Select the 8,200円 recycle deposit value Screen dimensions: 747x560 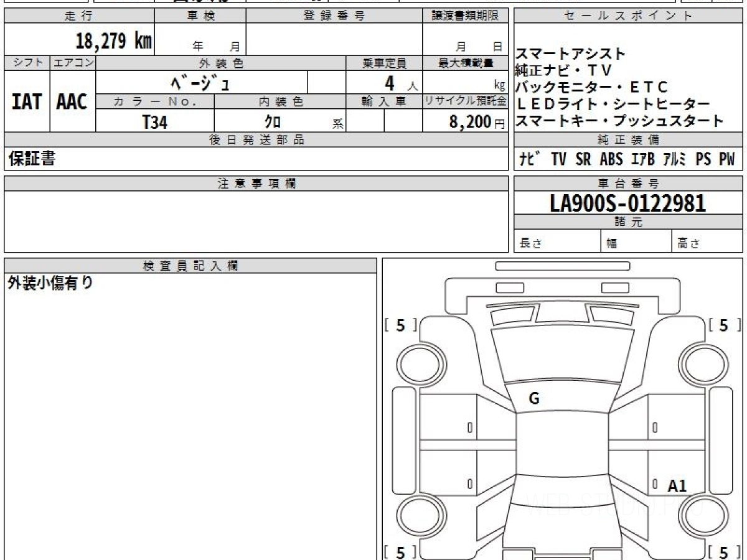click(x=477, y=122)
